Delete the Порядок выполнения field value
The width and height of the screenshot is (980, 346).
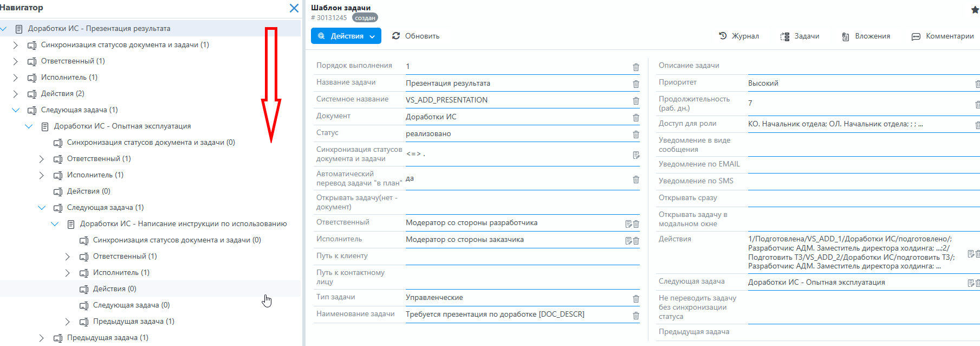tap(636, 67)
